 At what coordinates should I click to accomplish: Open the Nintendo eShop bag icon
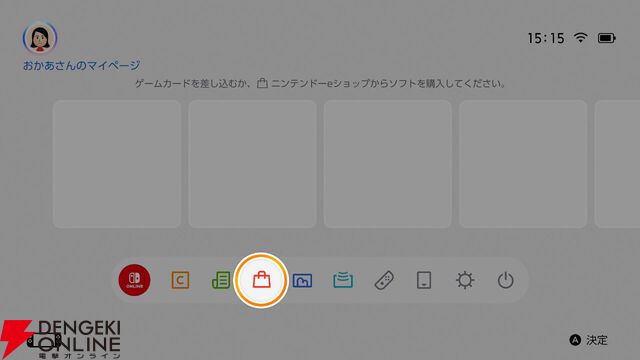(261, 280)
